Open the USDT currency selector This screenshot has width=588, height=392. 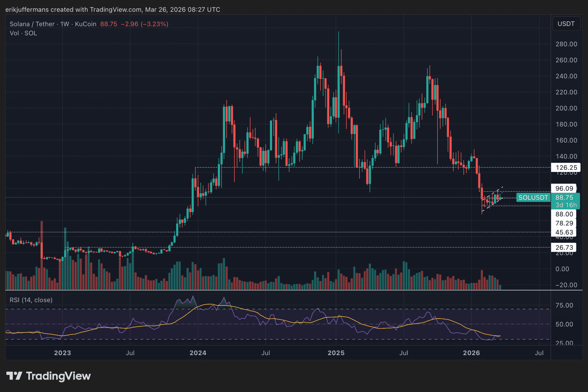click(566, 24)
